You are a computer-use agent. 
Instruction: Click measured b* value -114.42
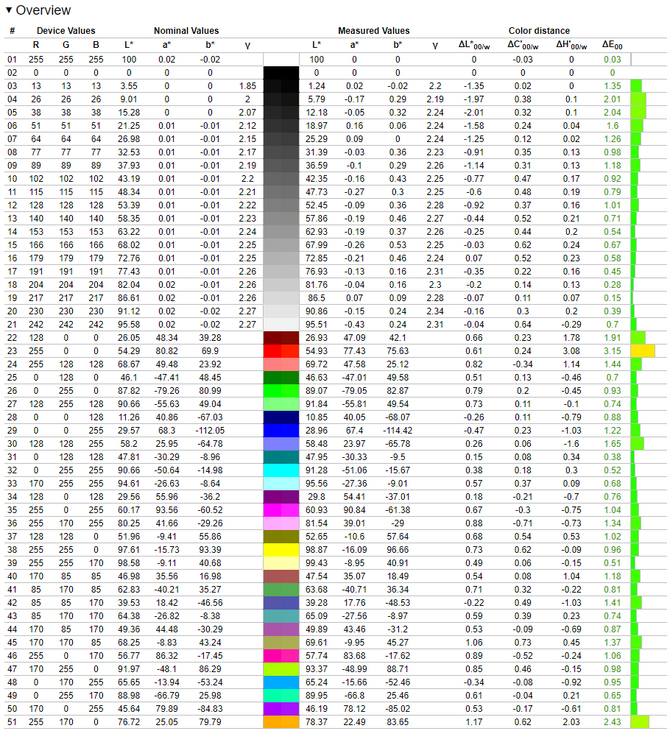[x=397, y=431]
